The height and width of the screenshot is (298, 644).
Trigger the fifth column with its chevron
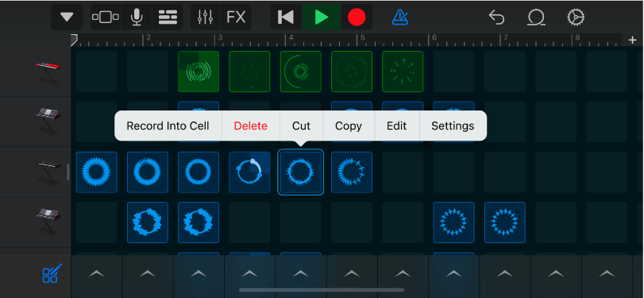(x=301, y=273)
